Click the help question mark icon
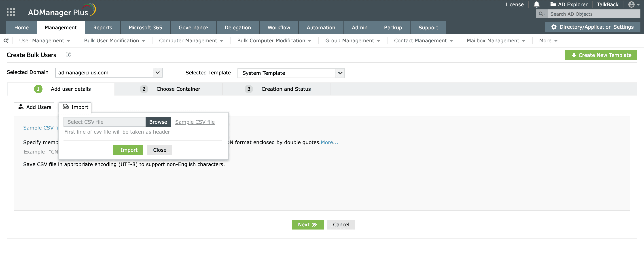Screen dimensions: 644x260 pyautogui.click(x=68, y=55)
